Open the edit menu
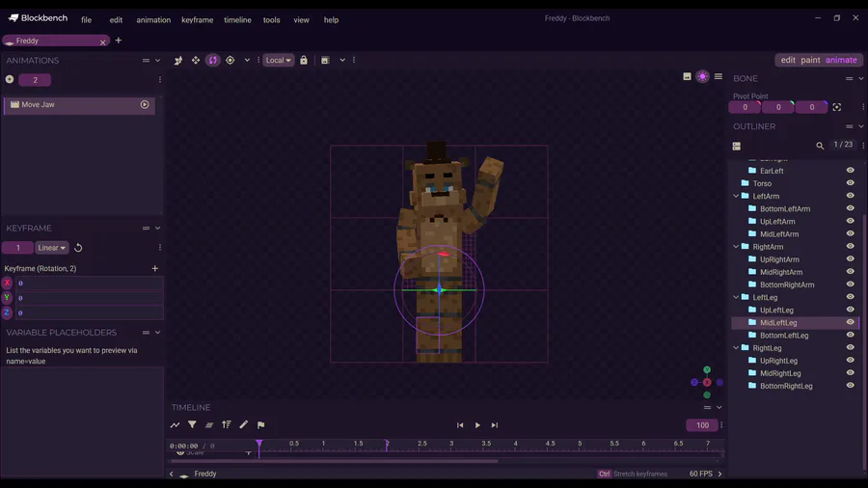This screenshot has height=488, width=868. pyautogui.click(x=116, y=20)
